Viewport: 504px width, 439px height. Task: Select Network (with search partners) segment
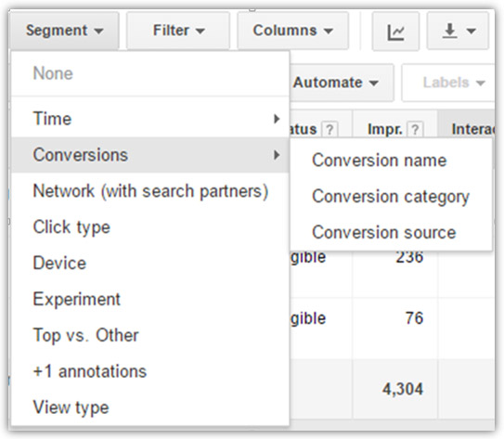tap(150, 191)
